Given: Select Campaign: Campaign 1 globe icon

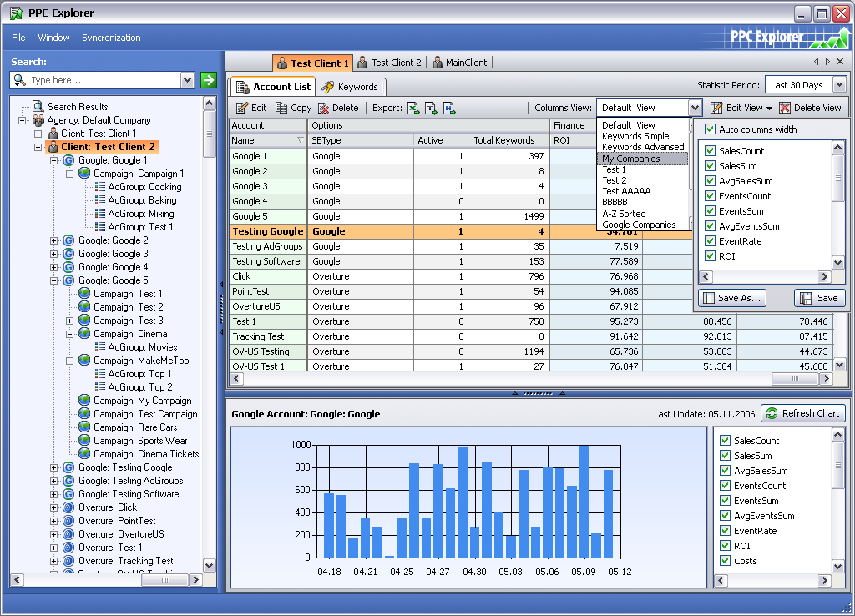Looking at the screenshot, I should 84,174.
